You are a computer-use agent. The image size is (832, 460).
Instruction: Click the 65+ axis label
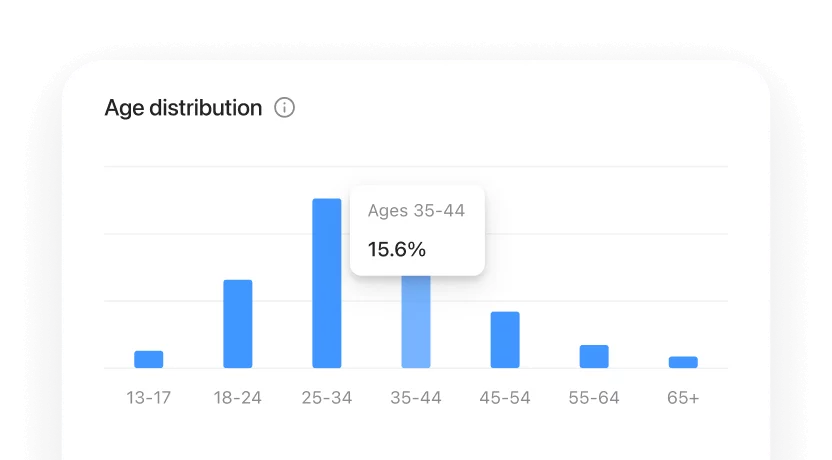tap(683, 398)
